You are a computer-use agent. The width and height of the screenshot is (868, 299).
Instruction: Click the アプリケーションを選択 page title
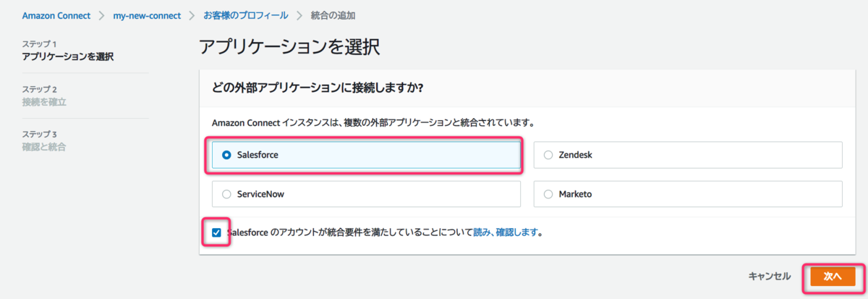[289, 48]
